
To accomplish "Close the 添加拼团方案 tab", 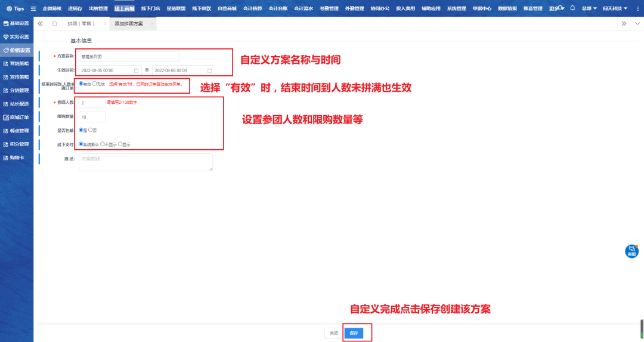I will coord(152,23).
